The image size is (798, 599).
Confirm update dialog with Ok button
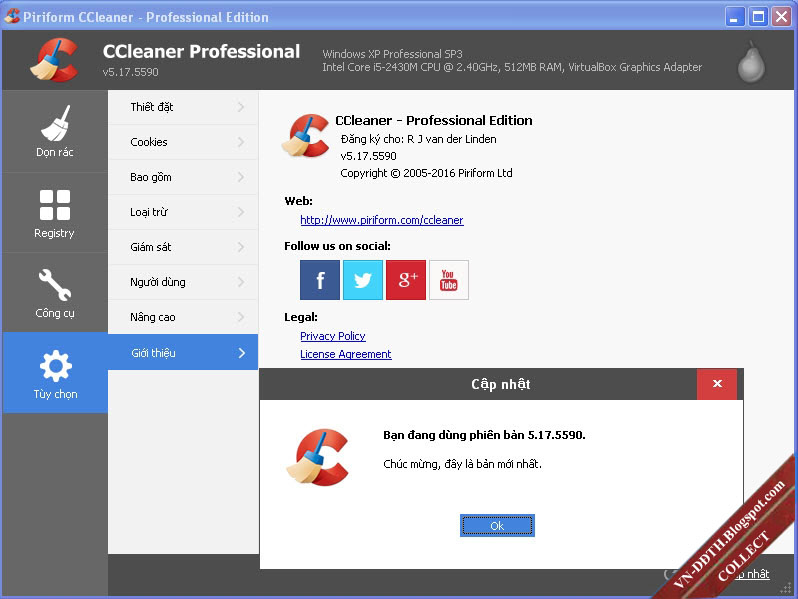click(x=497, y=525)
